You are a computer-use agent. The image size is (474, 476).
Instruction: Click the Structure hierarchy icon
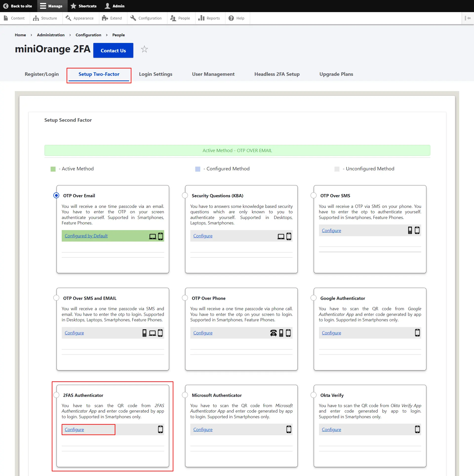[x=36, y=18]
